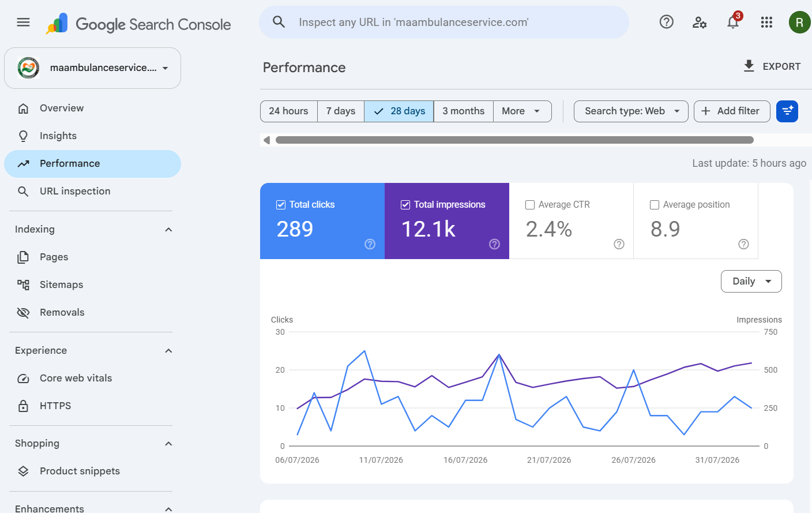This screenshot has height=513, width=812.
Task: Click the export download arrow icon
Action: pos(749,66)
